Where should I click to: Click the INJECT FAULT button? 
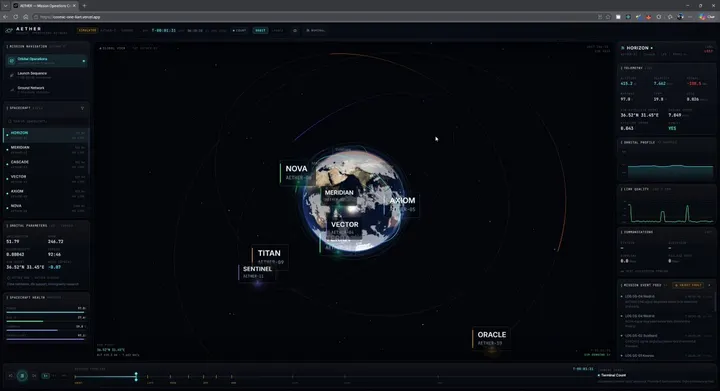pyautogui.click(x=688, y=285)
